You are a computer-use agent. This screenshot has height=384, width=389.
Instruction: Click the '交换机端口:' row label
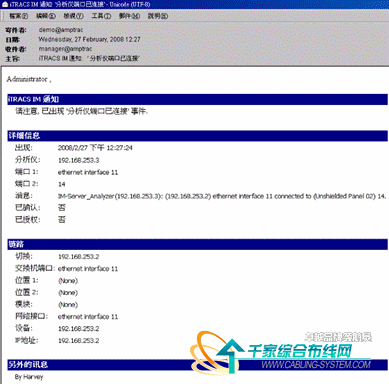tap(34, 269)
